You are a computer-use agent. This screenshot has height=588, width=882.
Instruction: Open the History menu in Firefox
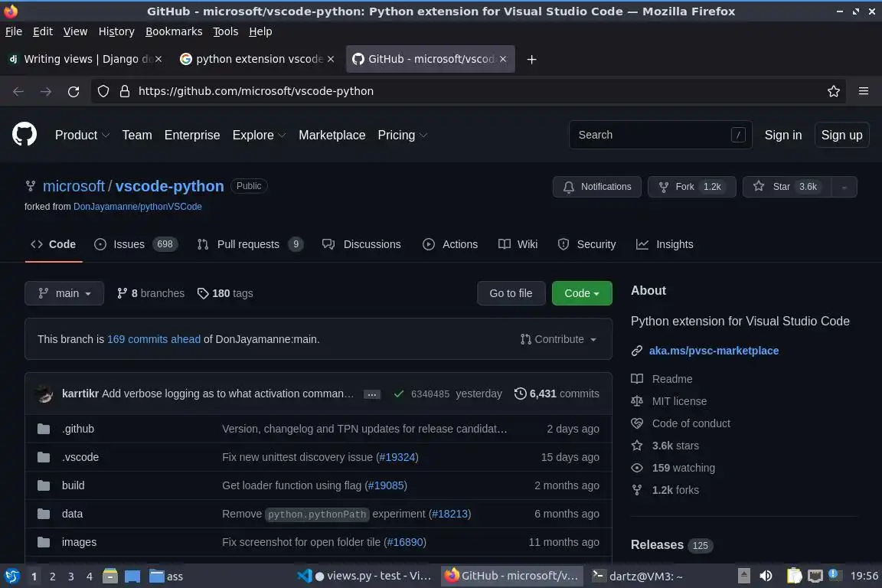pos(116,31)
